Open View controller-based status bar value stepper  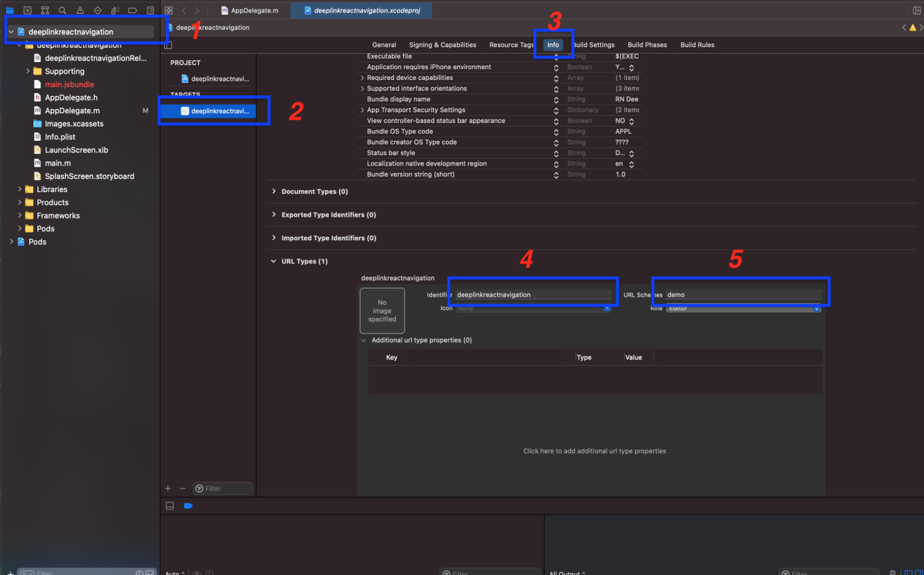(631, 121)
